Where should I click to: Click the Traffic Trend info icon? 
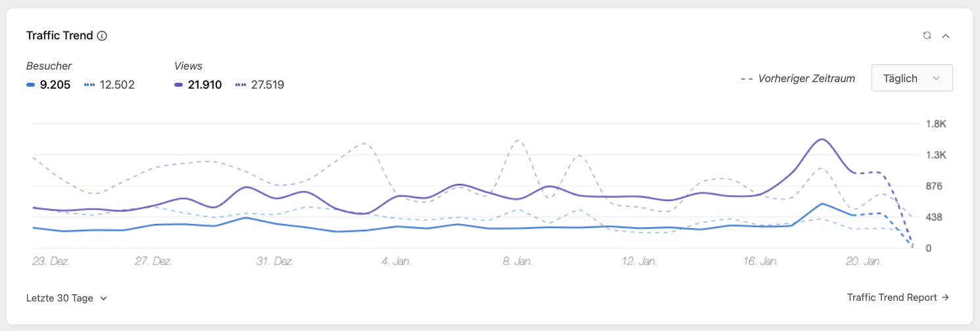(102, 36)
